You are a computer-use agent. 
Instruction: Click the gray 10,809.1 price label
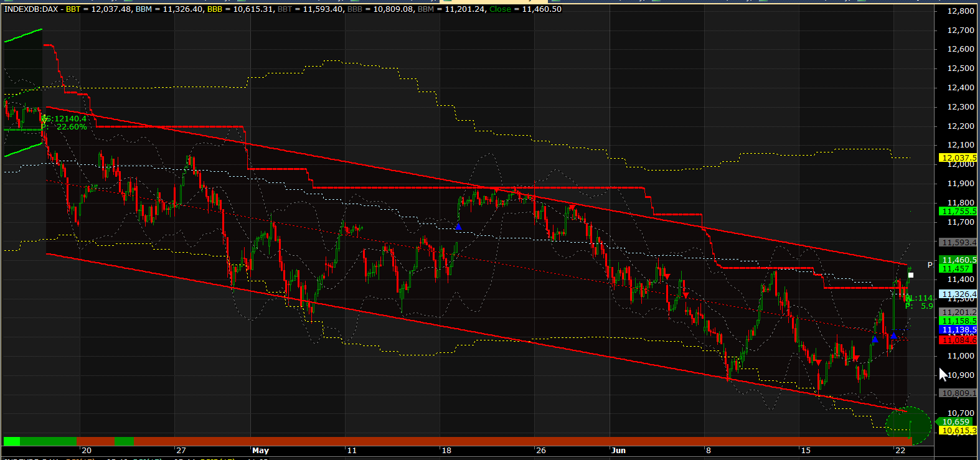pos(958,393)
